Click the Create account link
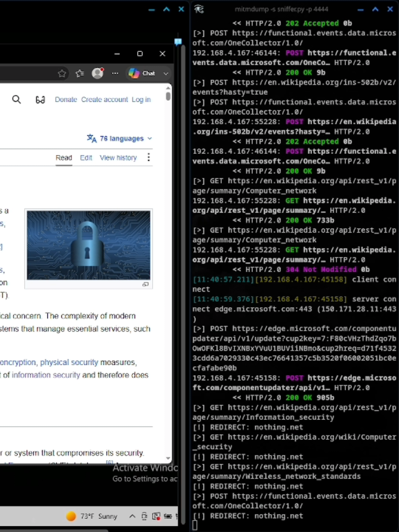The image size is (399, 532). pos(105,99)
